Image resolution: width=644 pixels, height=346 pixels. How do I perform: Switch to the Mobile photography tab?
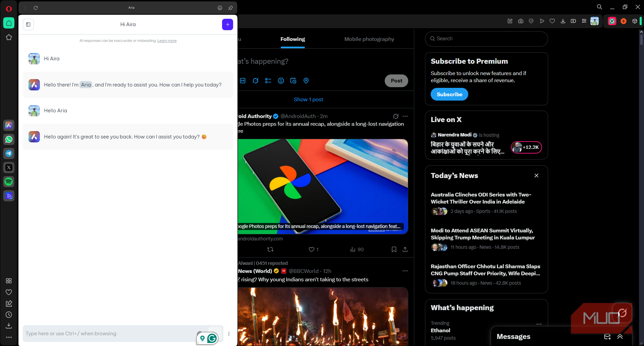(x=369, y=39)
